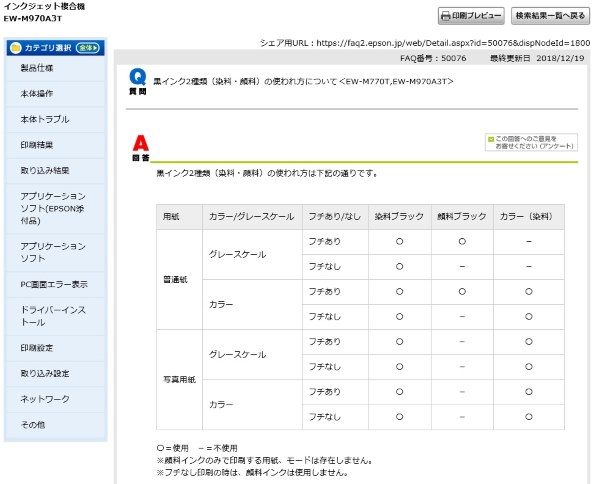596x484 pixels.
Task: Click the green square survey icon
Action: 491,139
